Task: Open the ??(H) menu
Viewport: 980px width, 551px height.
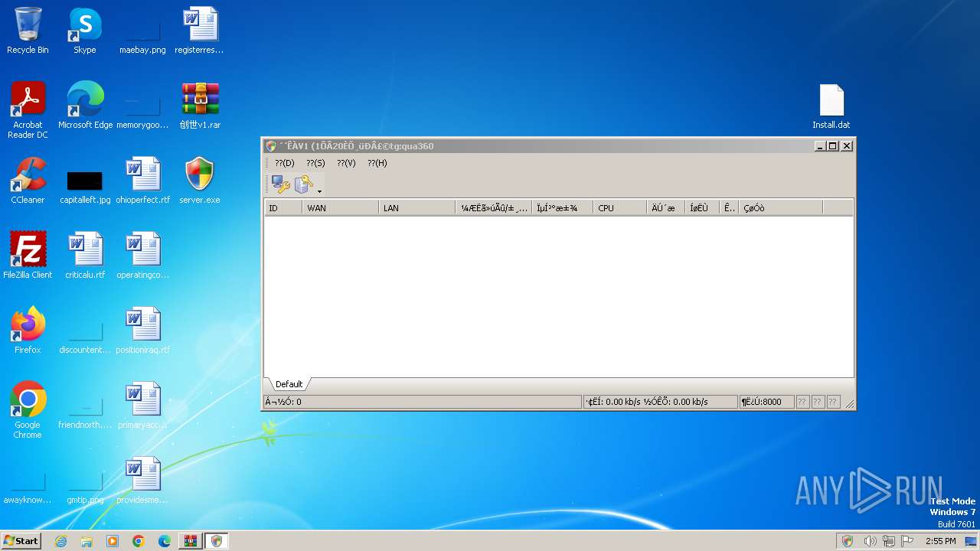Action: click(x=377, y=163)
